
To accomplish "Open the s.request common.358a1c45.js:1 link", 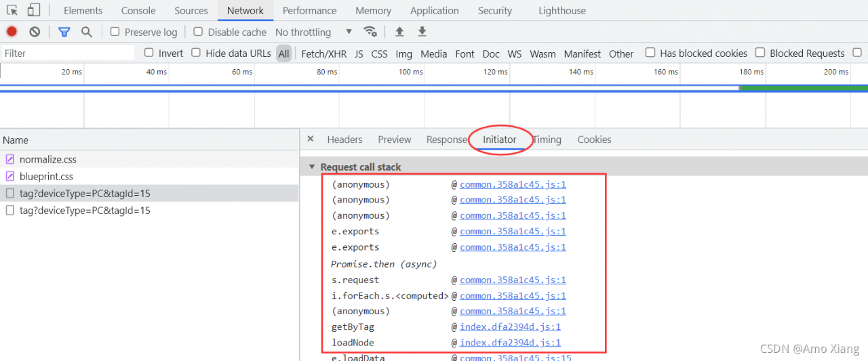I will (513, 280).
